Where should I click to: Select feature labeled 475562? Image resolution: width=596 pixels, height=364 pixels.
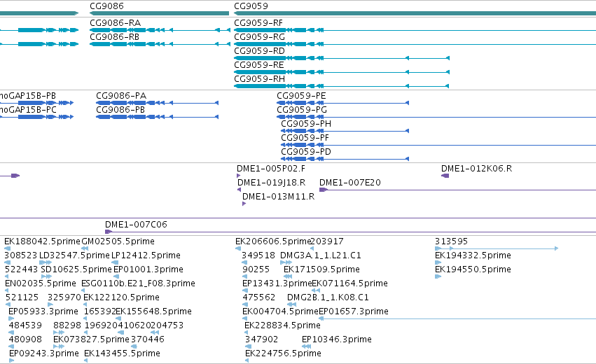pyautogui.click(x=259, y=298)
